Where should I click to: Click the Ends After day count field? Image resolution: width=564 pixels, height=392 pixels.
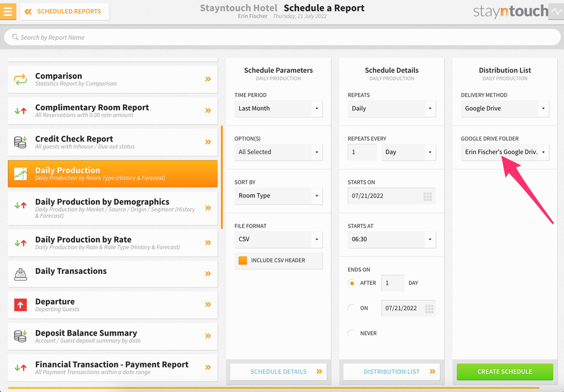[392, 283]
